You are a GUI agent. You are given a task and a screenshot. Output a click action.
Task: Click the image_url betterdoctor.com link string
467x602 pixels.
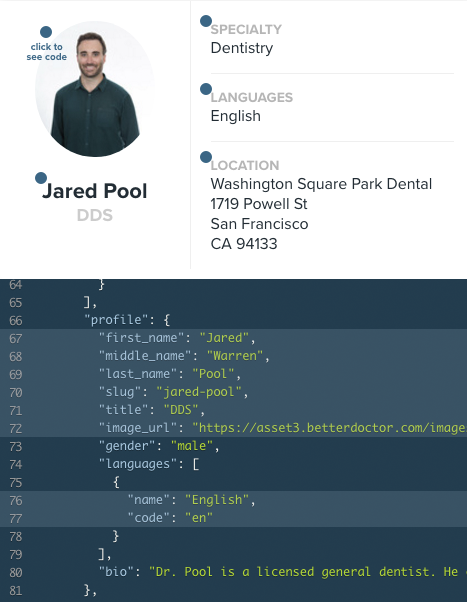pyautogui.click(x=330, y=428)
